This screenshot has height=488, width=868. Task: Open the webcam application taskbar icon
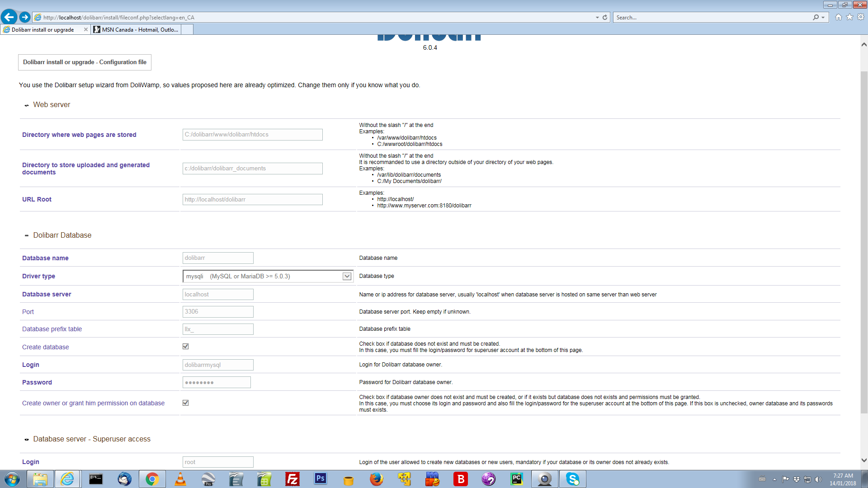pyautogui.click(x=544, y=479)
